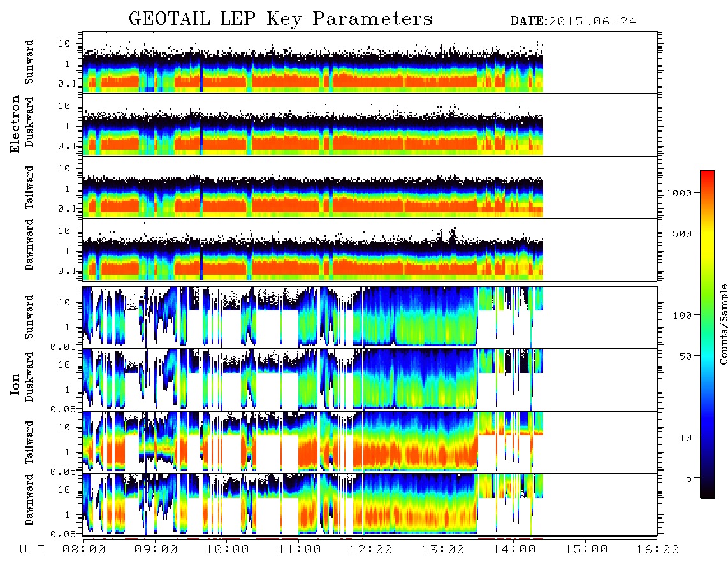Click inside the Ion Tailward spectrogram panel

click(x=370, y=442)
